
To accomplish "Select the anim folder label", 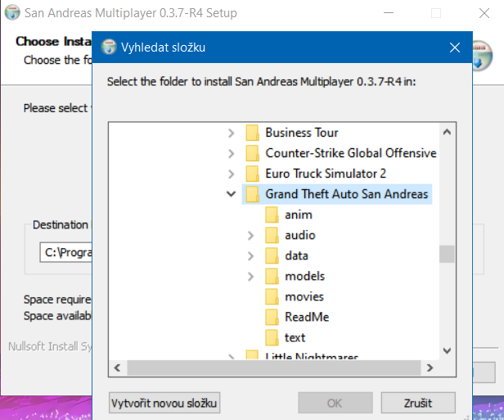I will click(x=299, y=215).
